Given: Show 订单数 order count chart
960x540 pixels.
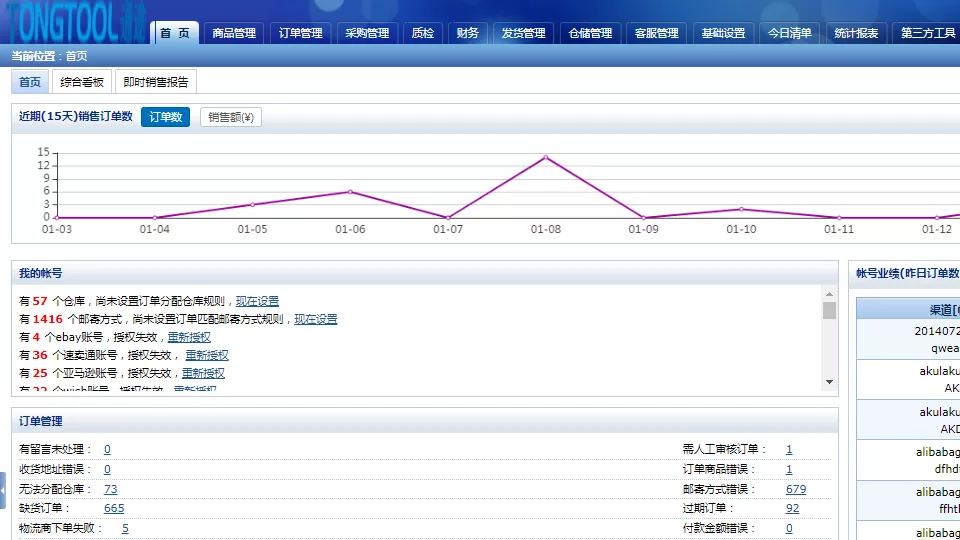Looking at the screenshot, I should pyautogui.click(x=165, y=117).
